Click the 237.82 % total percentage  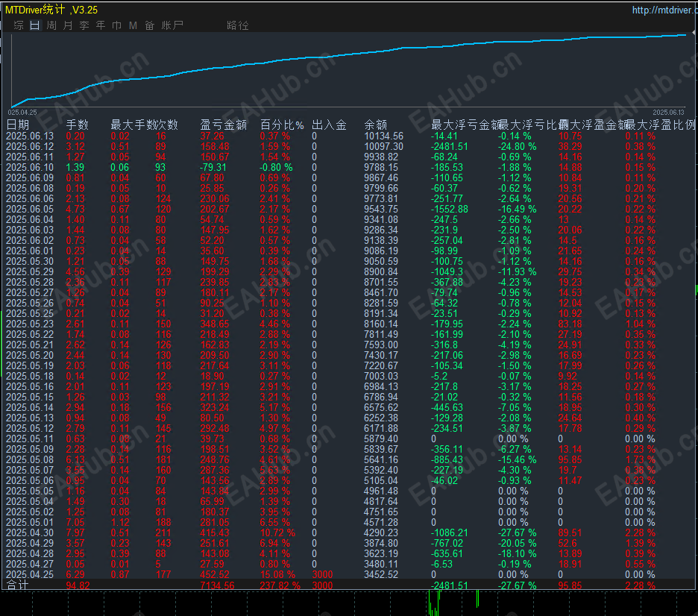(x=280, y=585)
